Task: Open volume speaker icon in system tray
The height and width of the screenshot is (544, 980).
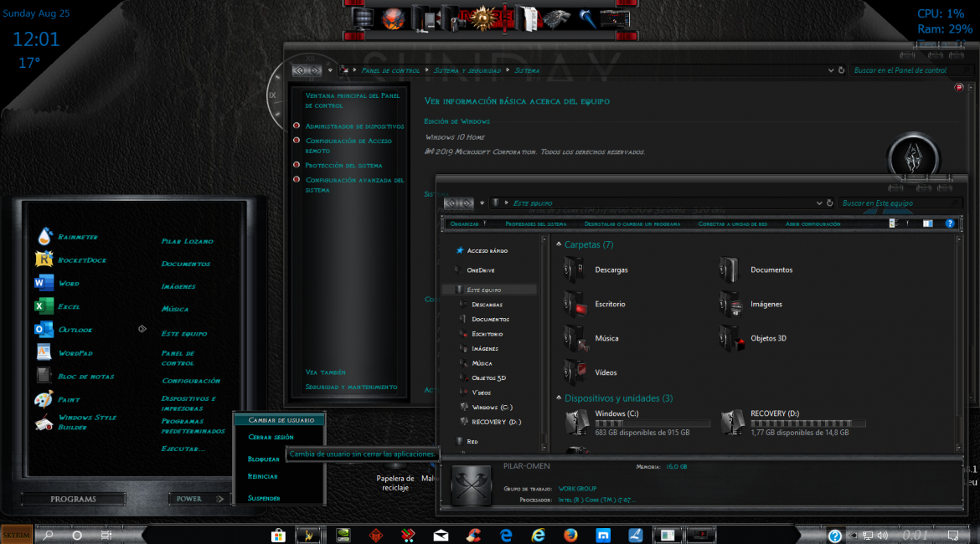Action: [883, 536]
